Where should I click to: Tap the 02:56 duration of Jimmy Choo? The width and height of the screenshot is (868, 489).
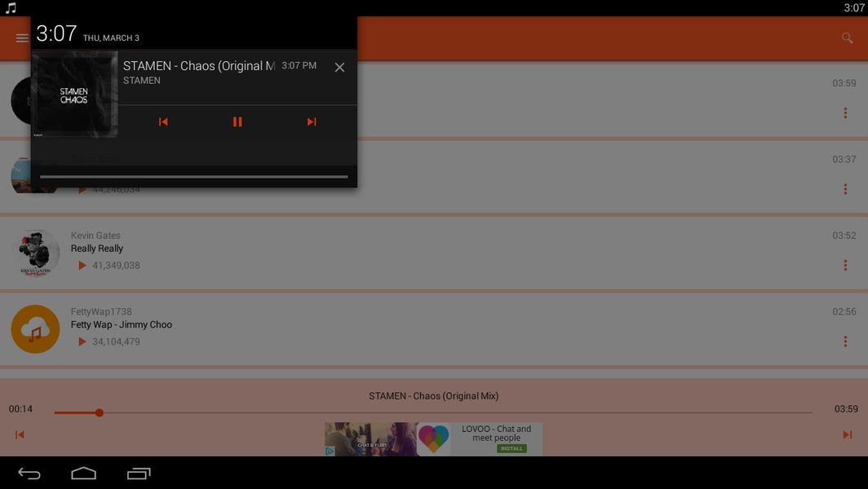coord(844,312)
